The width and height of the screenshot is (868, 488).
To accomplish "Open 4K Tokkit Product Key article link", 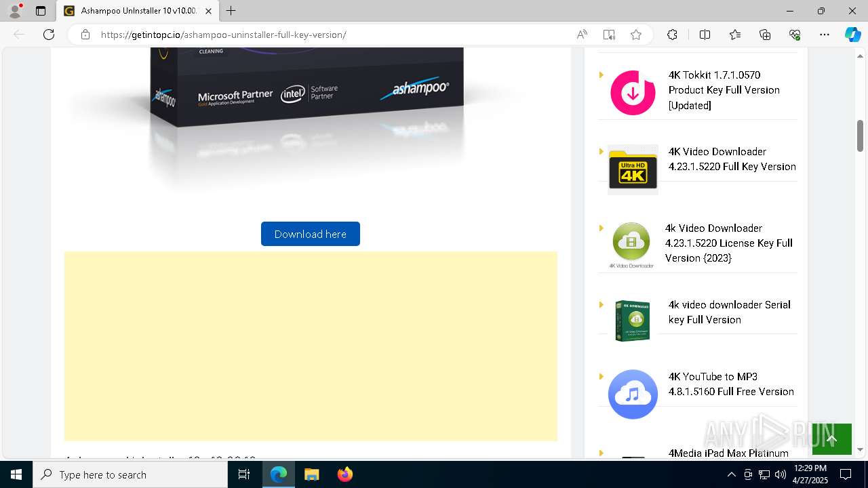I will click(x=724, y=90).
